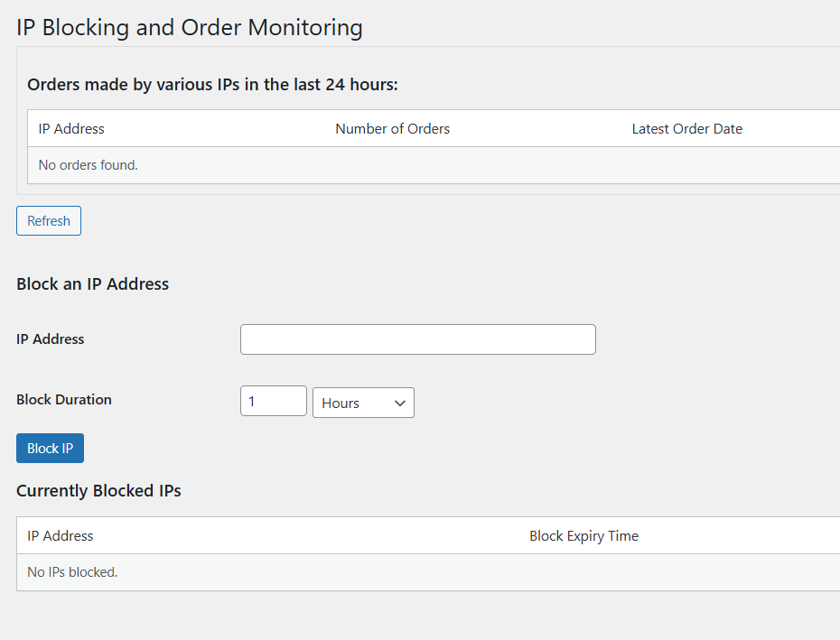Click the 'Orders made by various IPs' heading
The height and width of the screenshot is (640, 840).
(212, 85)
